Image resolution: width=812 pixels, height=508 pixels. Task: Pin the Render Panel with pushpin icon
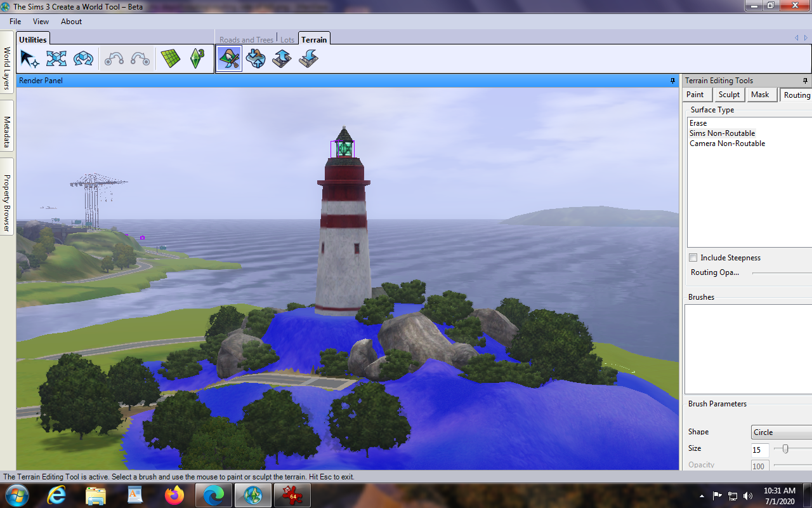click(x=672, y=81)
